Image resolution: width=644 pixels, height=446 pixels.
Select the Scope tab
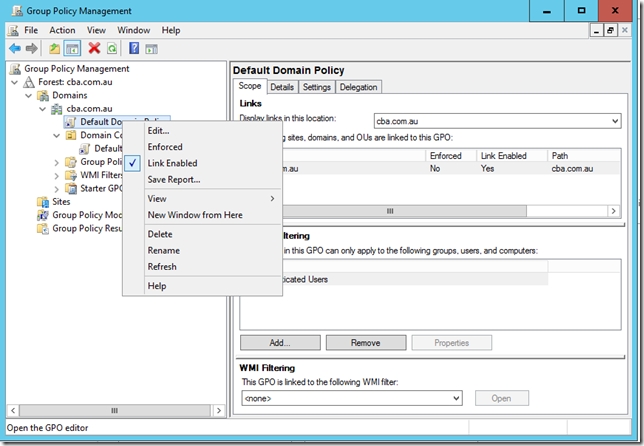250,86
